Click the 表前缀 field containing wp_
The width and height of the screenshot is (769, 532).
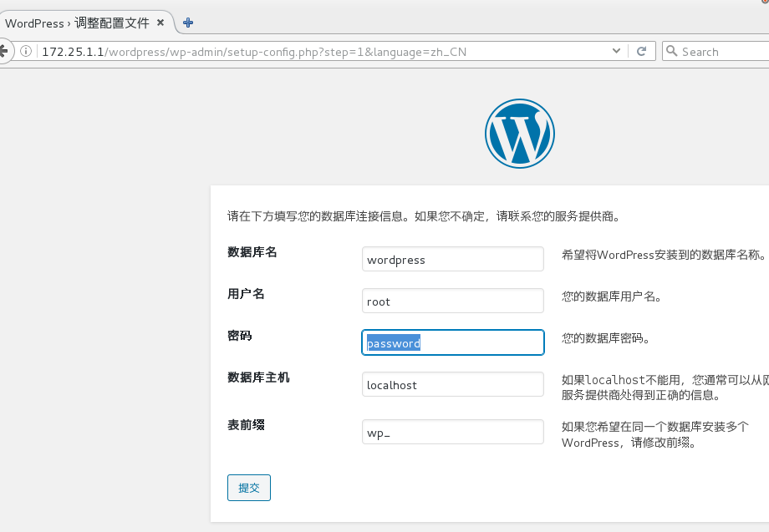point(453,432)
